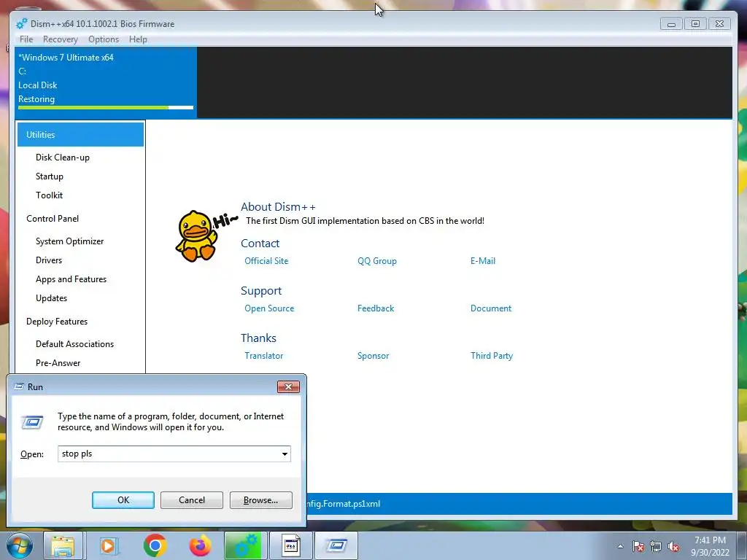Open Updates in sidebar
This screenshot has height=560, width=747.
pyautogui.click(x=52, y=298)
